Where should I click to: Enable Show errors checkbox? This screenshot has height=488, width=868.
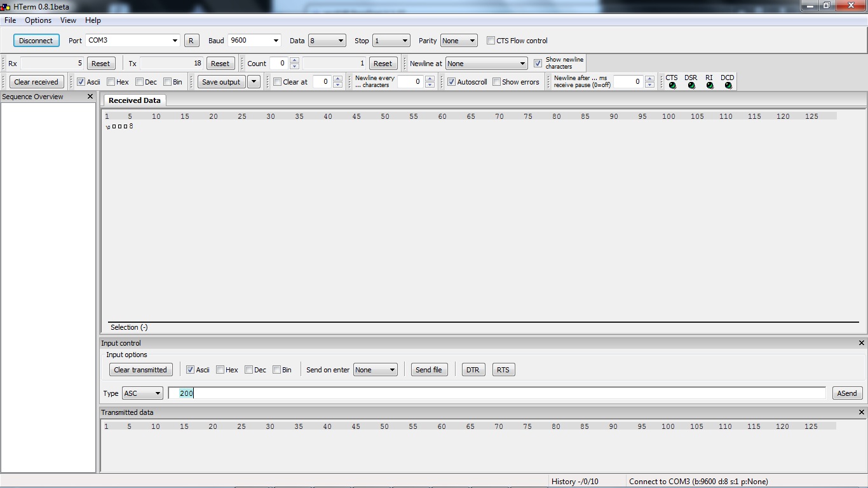tap(496, 82)
